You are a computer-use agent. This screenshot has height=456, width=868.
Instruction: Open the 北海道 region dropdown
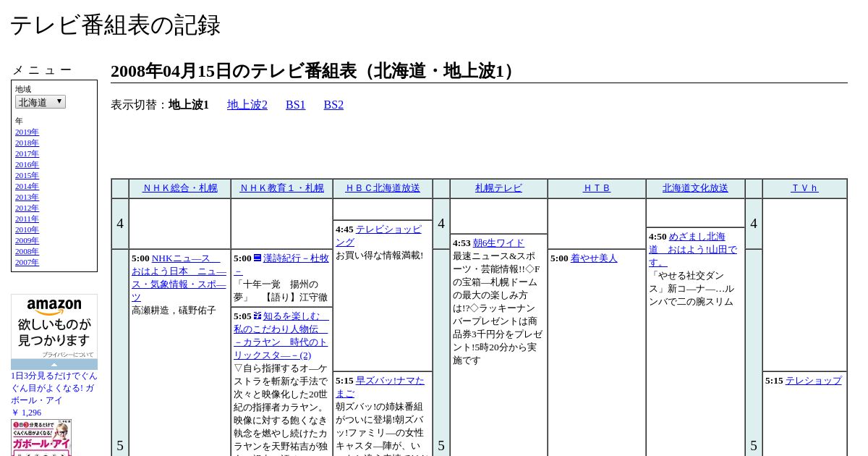pos(41,102)
